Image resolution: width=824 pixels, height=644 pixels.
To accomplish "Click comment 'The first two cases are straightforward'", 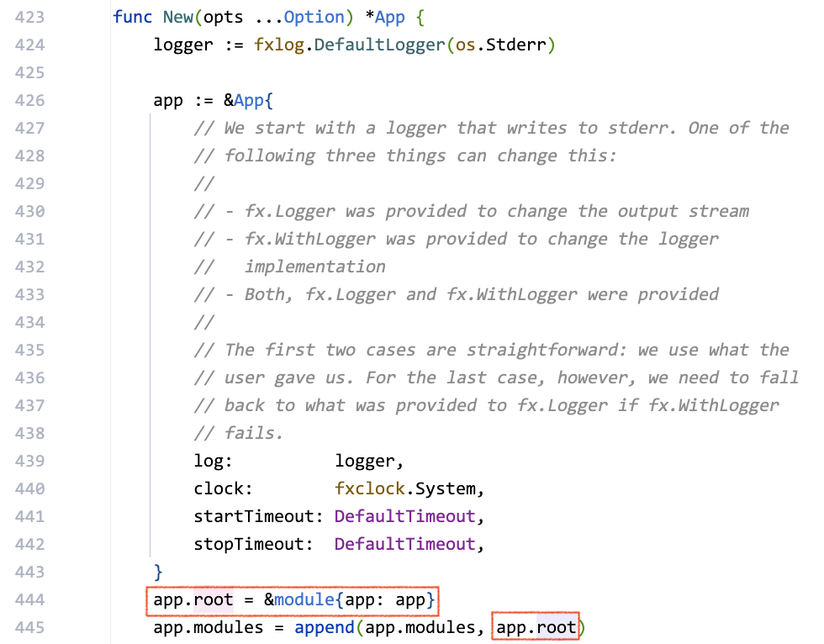I will [x=491, y=350].
